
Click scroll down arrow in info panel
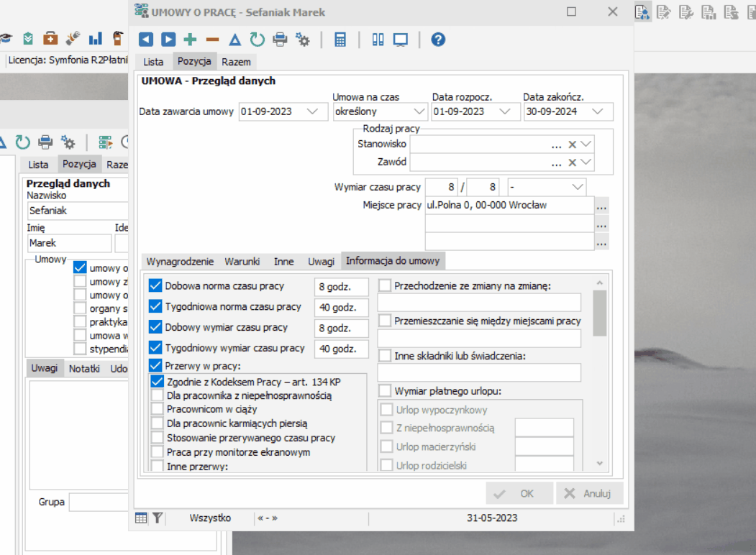[599, 463]
